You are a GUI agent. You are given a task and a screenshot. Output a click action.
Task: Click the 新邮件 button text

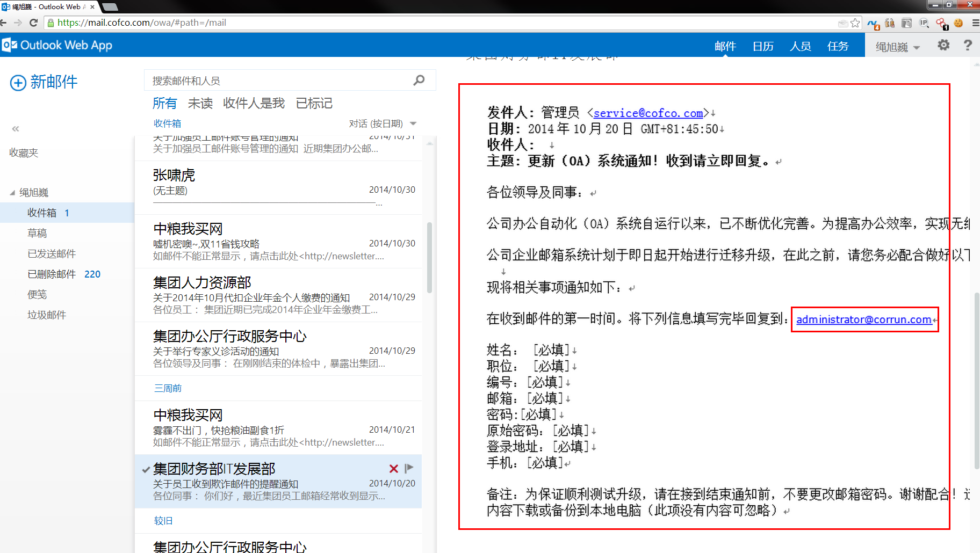pyautogui.click(x=54, y=82)
